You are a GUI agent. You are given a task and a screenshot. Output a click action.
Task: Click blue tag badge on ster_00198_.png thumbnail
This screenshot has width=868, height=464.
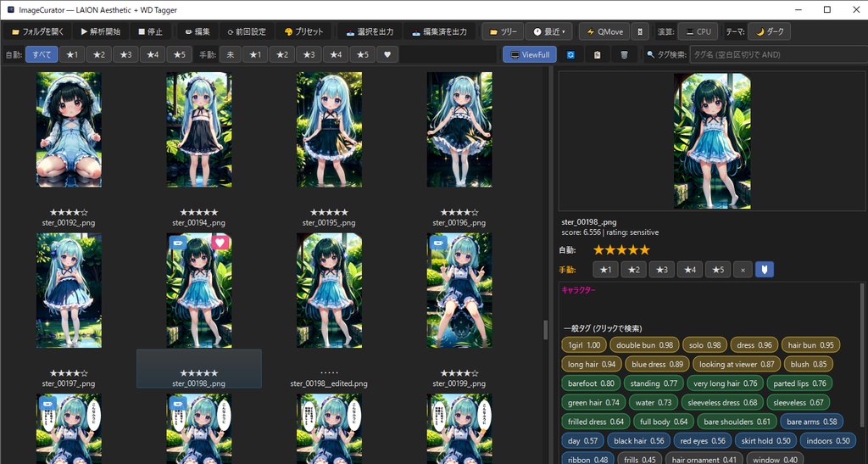pyautogui.click(x=178, y=243)
